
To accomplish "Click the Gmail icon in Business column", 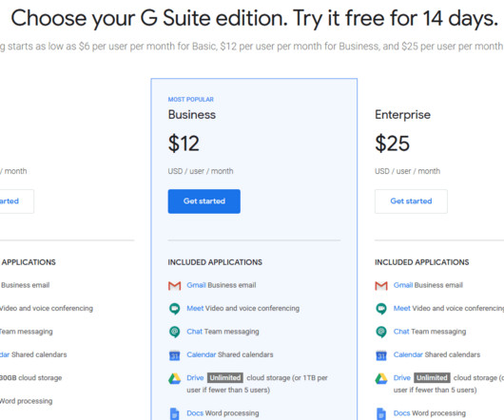I will (175, 285).
